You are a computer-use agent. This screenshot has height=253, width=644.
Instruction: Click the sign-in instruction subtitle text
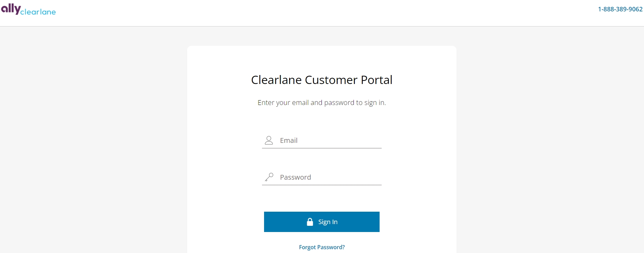321,102
